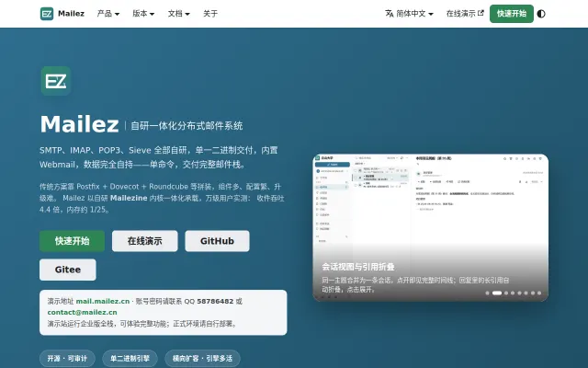
Task: Click the 单二进制引擎 tag
Action: (130, 359)
